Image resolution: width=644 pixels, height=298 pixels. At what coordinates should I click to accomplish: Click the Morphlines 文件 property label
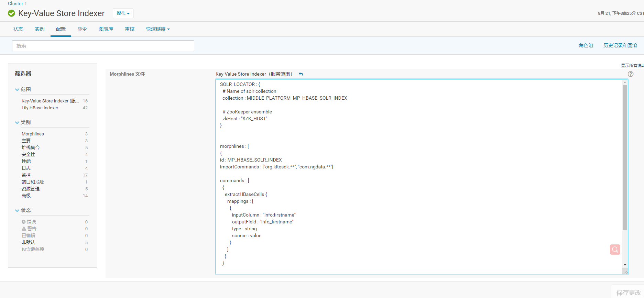127,74
